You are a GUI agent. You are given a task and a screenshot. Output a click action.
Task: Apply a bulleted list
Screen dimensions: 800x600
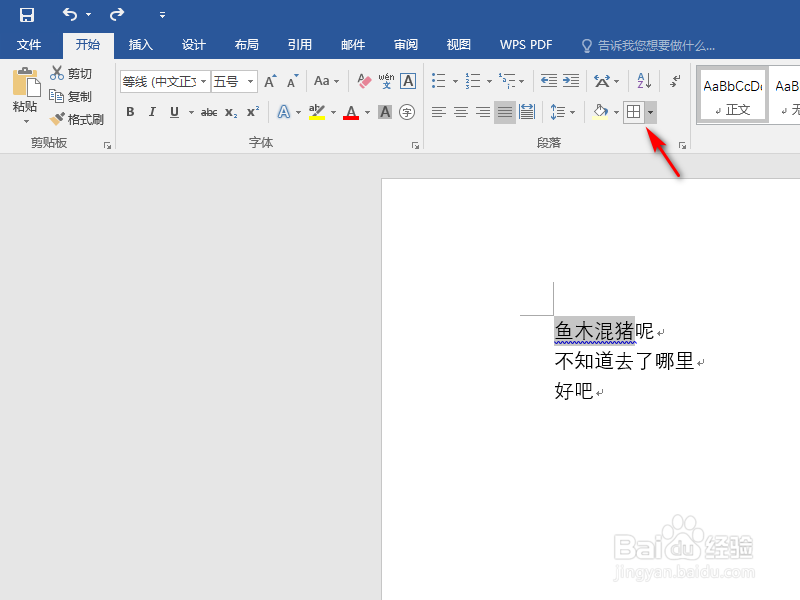click(x=439, y=79)
